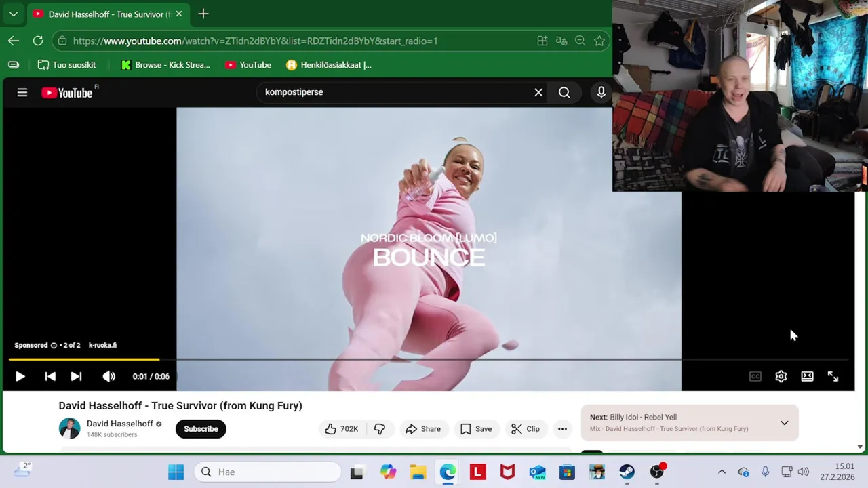Share the David Hasselhoff video
This screenshot has height=488, width=868.
point(423,428)
